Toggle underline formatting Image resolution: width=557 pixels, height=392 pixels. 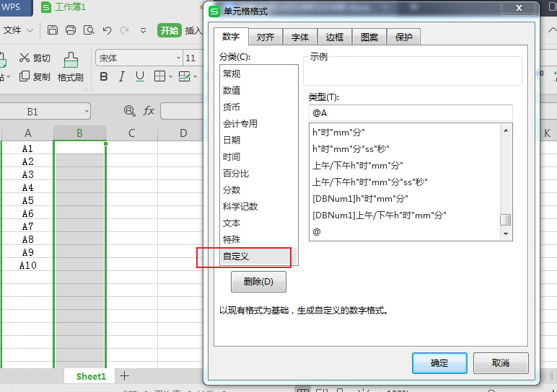(140, 76)
